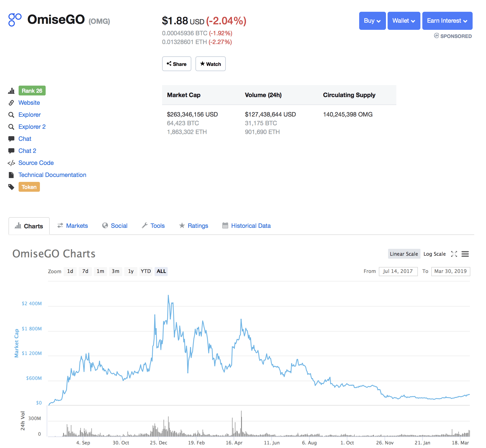Open the Chat 2 link
Screen dimensions: 486x448
(x=27, y=151)
